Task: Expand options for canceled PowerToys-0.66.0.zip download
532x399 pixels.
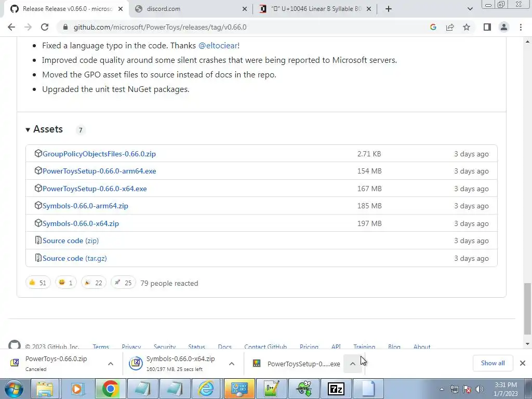Action: (111, 364)
